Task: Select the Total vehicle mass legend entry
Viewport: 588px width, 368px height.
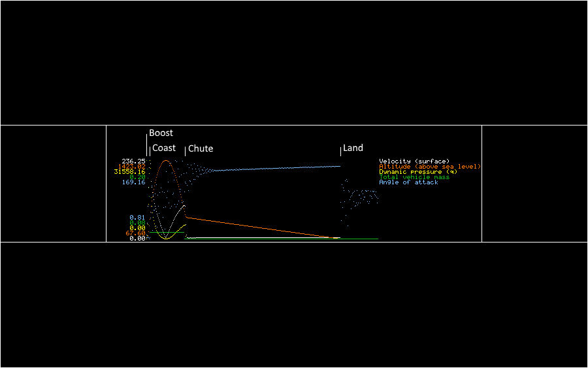Action: (x=414, y=177)
